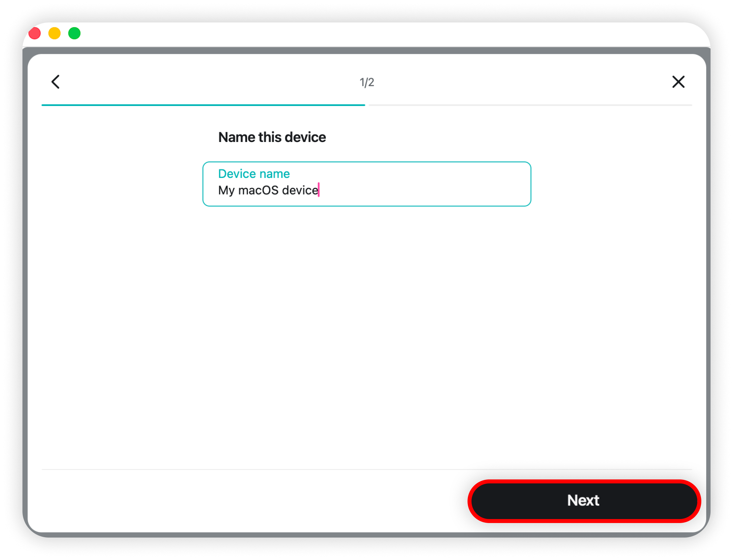The width and height of the screenshot is (733, 560).
Task: Click the 'Name this device' heading
Action: click(x=272, y=137)
